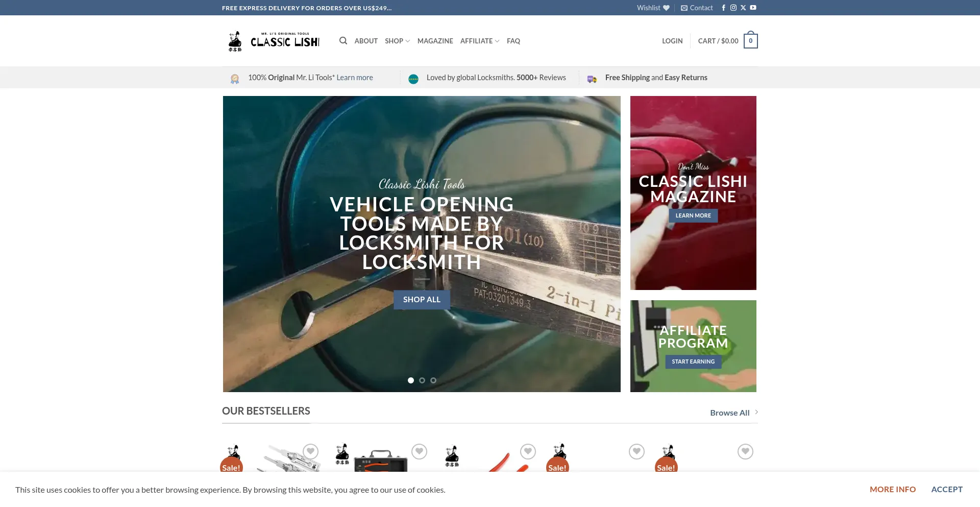Open the X (Twitter) social icon
Image resolution: width=980 pixels, height=507 pixels.
[743, 8]
